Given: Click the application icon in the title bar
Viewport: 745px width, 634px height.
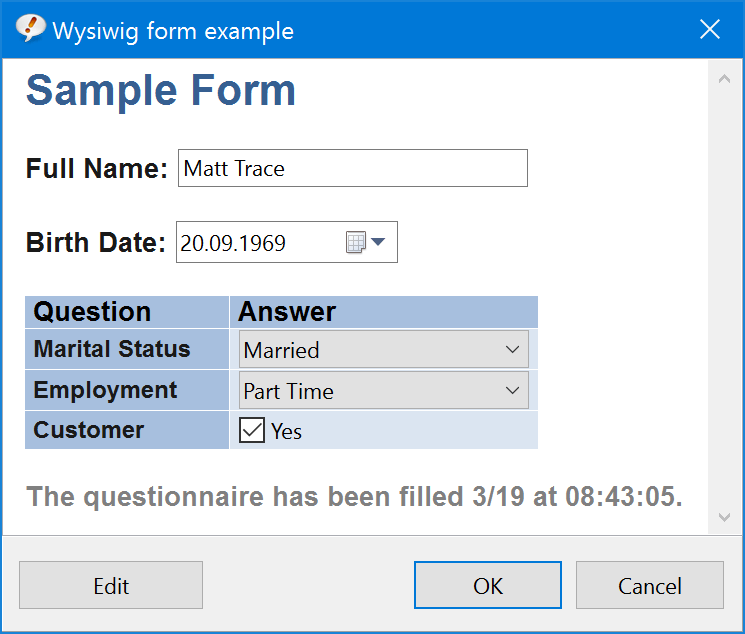Looking at the screenshot, I should click(32, 29).
